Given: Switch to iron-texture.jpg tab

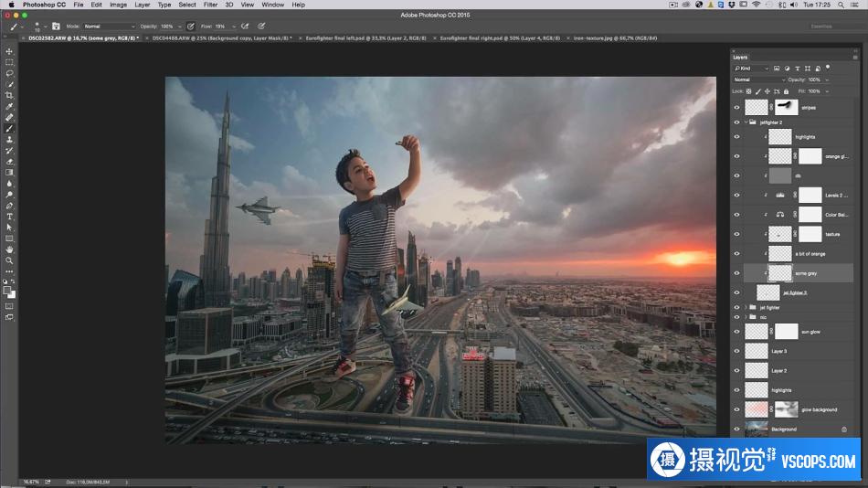Looking at the screenshot, I should [615, 38].
